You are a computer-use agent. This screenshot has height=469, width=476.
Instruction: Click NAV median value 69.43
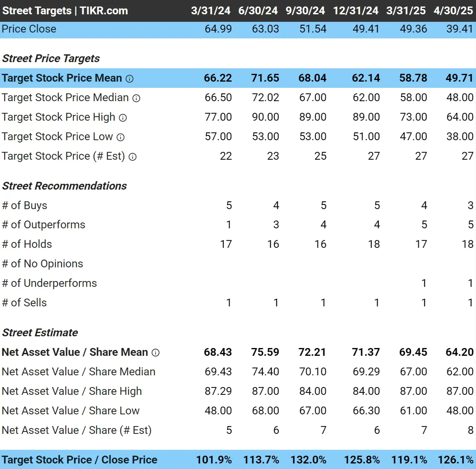point(218,372)
